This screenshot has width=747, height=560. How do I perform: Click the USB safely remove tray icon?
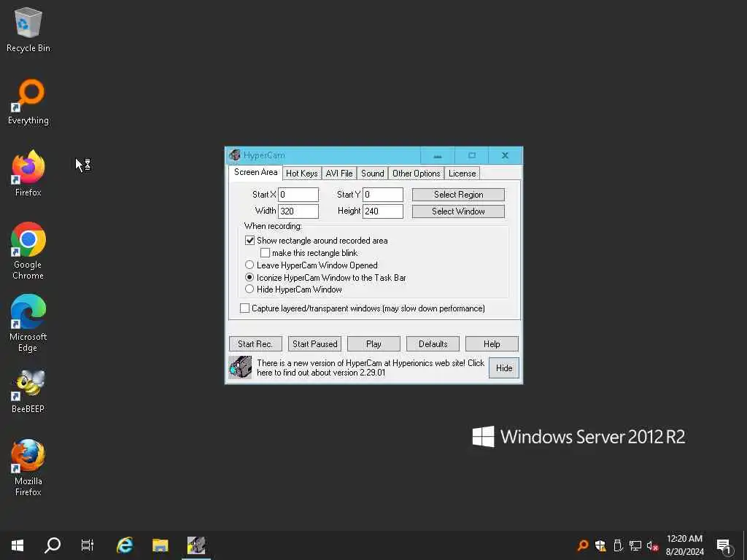coord(618,545)
